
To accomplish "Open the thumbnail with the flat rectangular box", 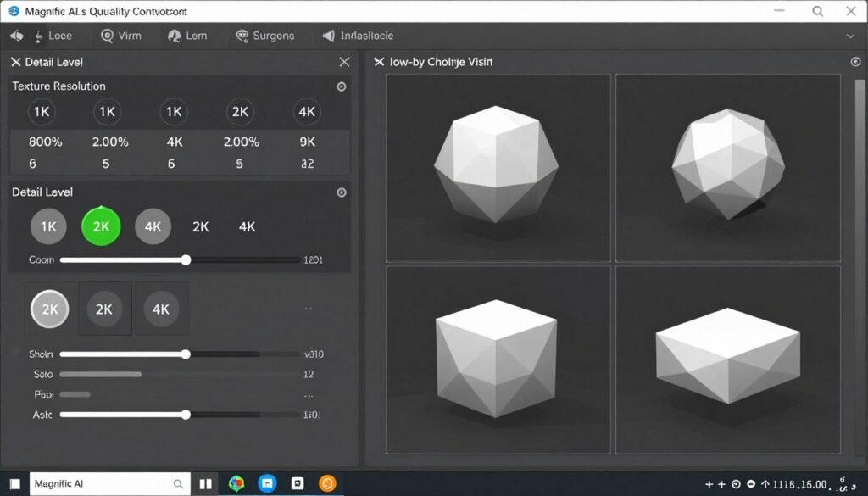I will [x=728, y=359].
